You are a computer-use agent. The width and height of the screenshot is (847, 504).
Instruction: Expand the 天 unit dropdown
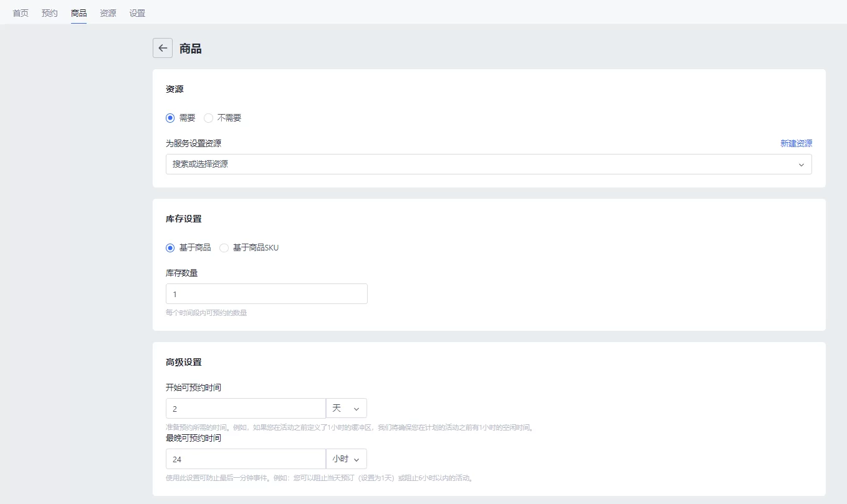point(346,408)
